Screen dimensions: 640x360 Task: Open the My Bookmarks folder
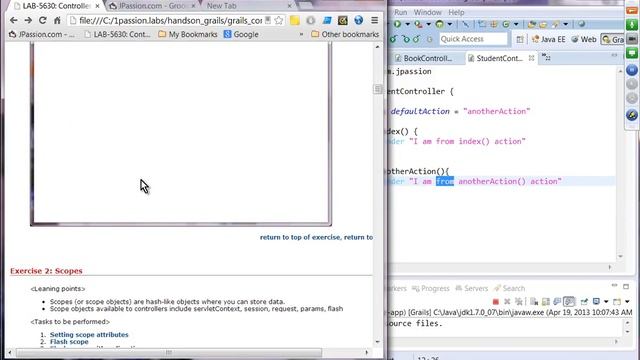[x=188, y=34]
